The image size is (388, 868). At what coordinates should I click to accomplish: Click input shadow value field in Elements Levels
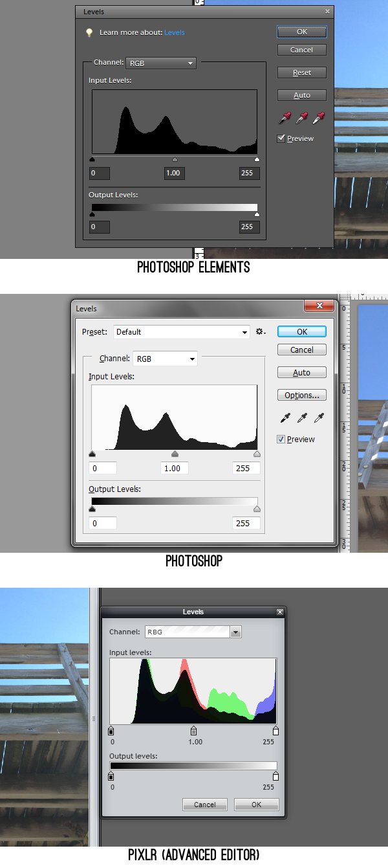[100, 173]
